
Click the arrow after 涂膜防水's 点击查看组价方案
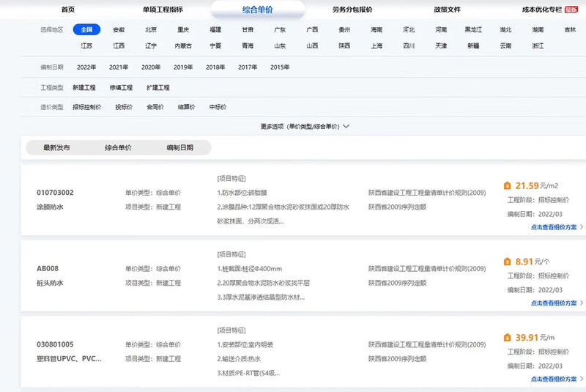582,227
